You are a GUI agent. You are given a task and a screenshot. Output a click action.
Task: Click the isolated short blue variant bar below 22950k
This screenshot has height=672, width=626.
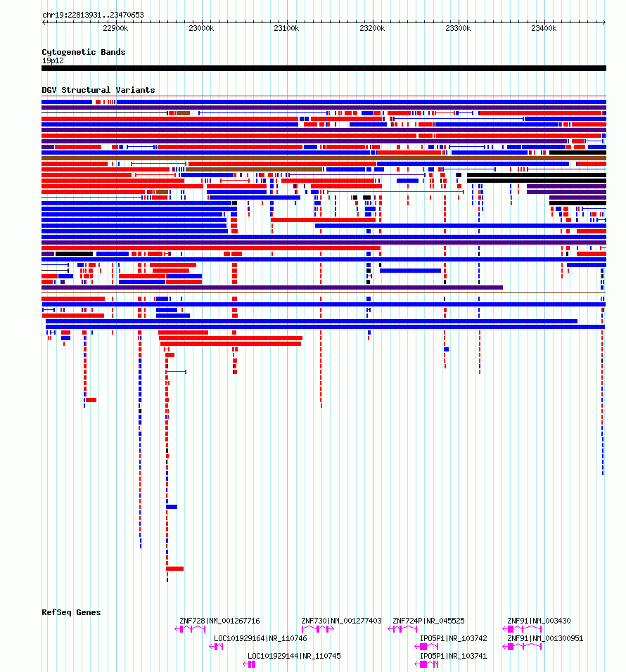pos(172,507)
